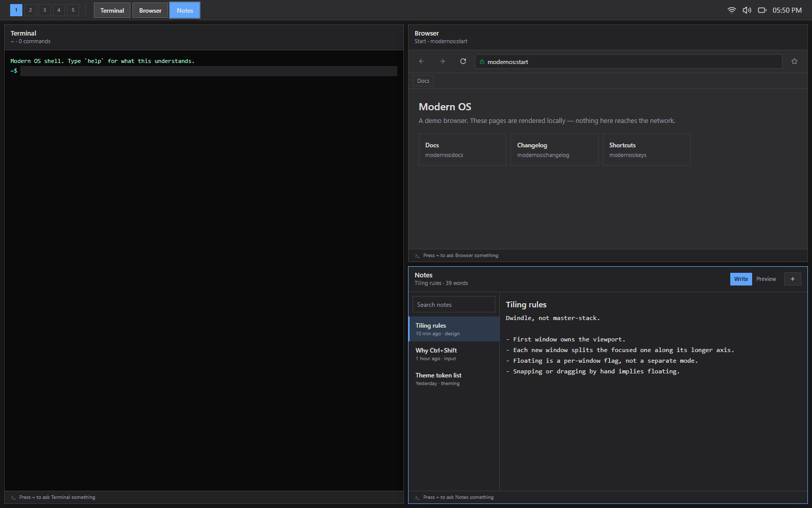Focus the Browser window from the top bar
This screenshot has height=508, width=812.
tap(150, 10)
